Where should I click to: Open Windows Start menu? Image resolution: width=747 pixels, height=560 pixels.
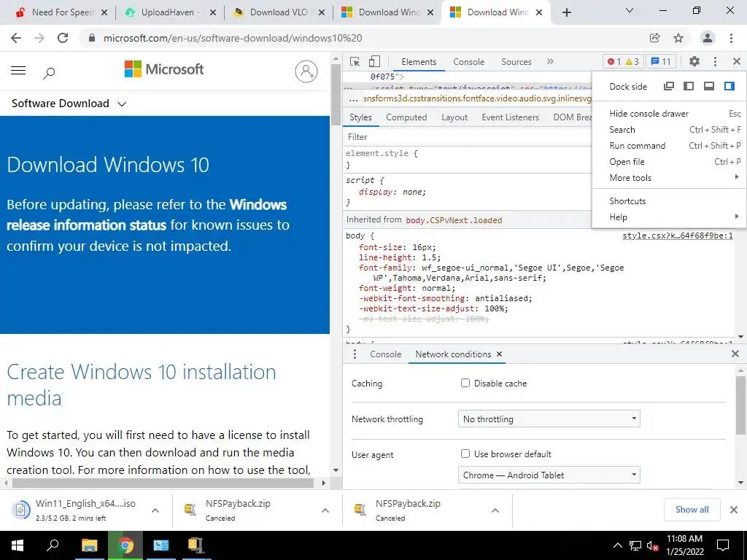(x=18, y=545)
